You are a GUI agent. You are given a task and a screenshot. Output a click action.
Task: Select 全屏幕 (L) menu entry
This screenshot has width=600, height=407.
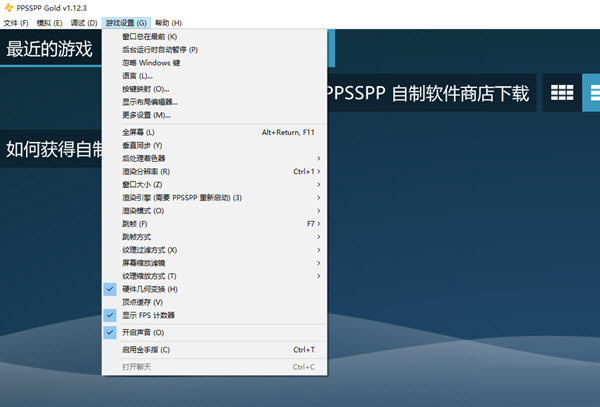(139, 132)
